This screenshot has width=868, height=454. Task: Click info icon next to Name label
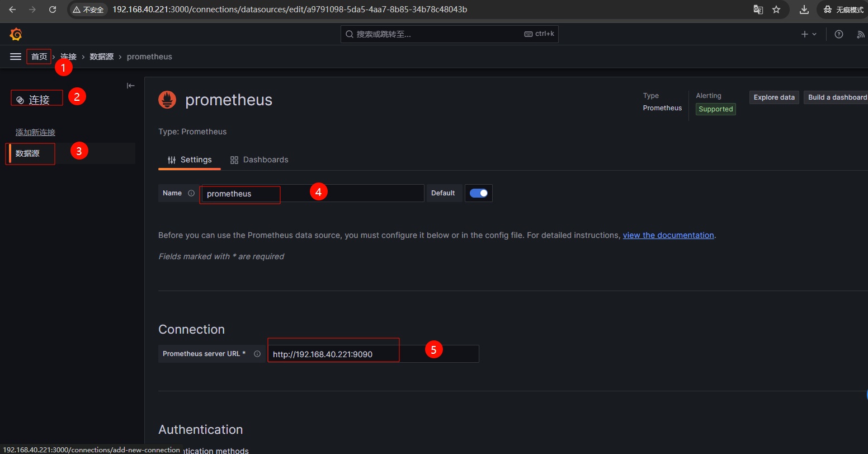pos(191,193)
